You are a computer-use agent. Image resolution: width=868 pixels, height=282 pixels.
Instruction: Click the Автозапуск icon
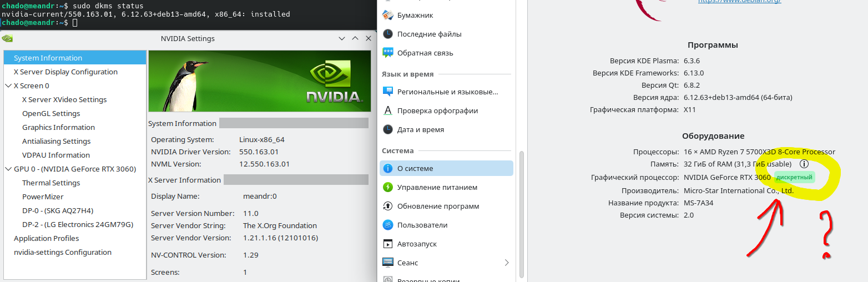point(388,244)
